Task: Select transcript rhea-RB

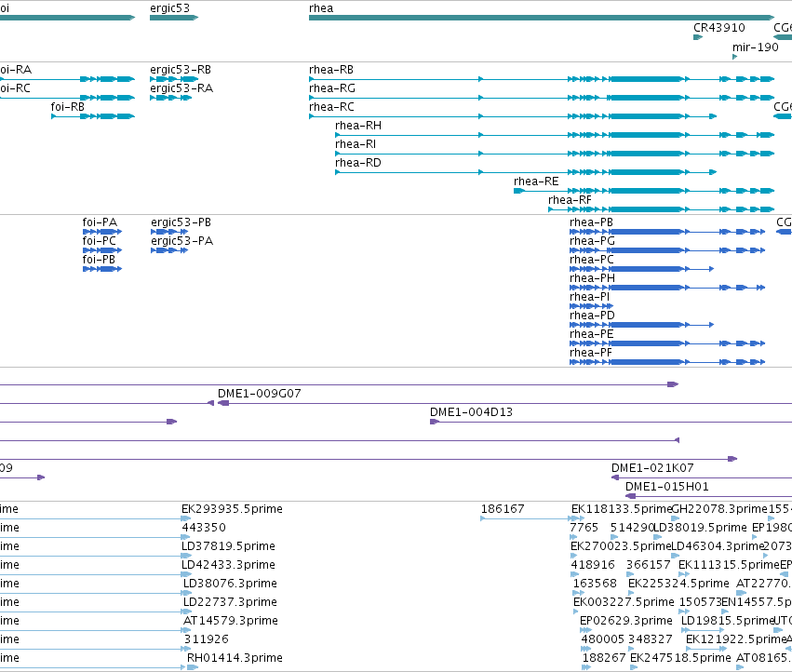Action: [542, 79]
